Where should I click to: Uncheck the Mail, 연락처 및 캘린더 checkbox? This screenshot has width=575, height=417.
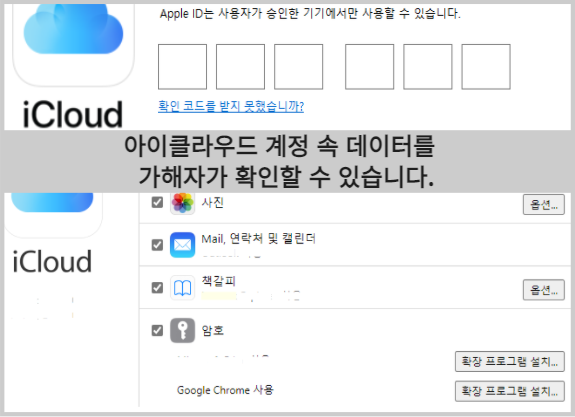coord(157,245)
